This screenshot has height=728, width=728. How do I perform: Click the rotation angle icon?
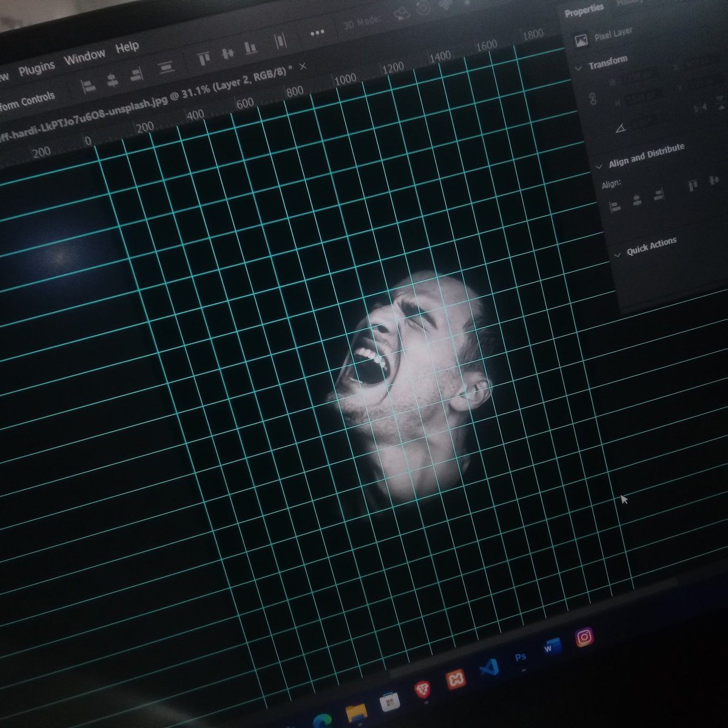[x=620, y=128]
